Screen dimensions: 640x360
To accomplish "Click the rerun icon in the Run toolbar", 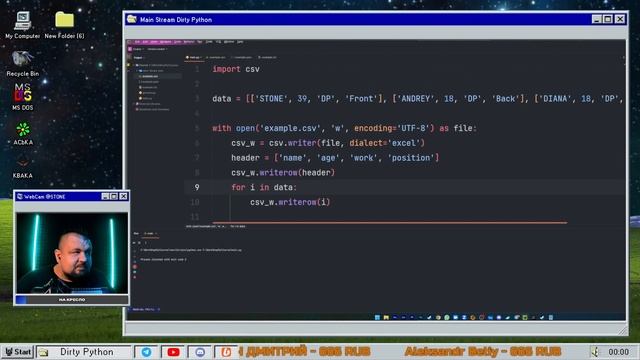I will click(134, 243).
